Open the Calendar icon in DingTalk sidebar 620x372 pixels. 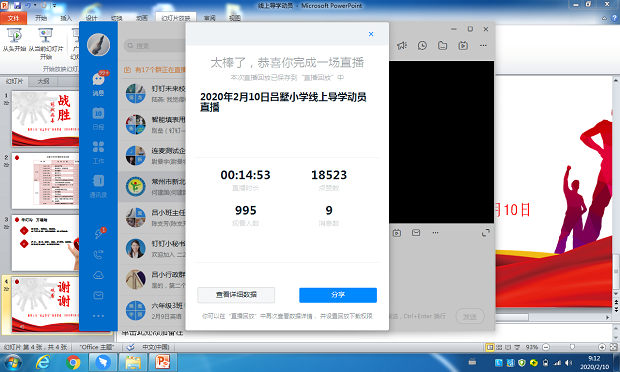(98, 118)
